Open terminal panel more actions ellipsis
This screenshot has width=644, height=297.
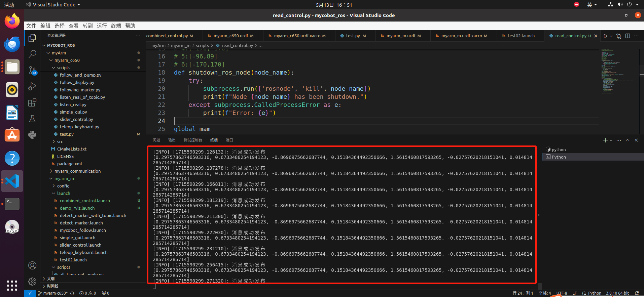(619, 140)
